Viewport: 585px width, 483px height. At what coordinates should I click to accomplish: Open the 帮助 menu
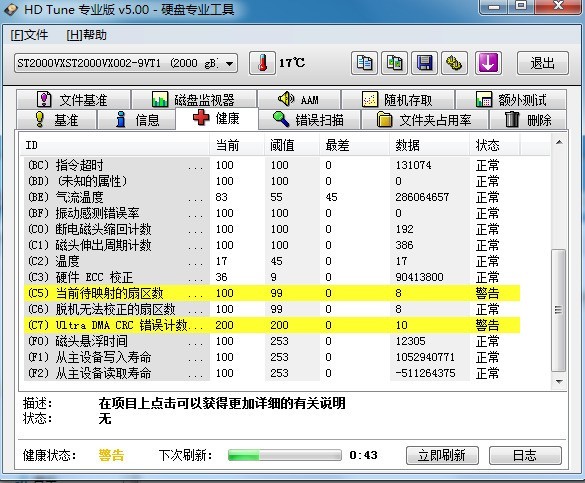87,35
